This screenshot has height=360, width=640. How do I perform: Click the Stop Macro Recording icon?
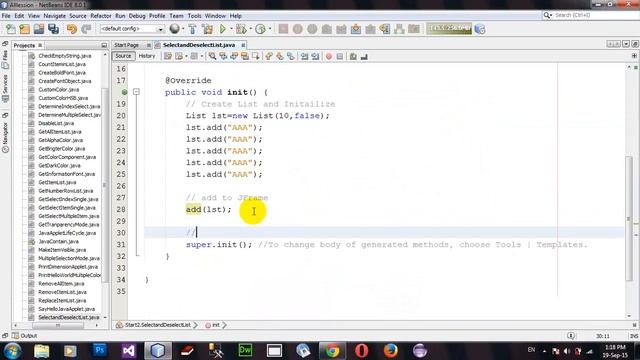[x=340, y=56]
